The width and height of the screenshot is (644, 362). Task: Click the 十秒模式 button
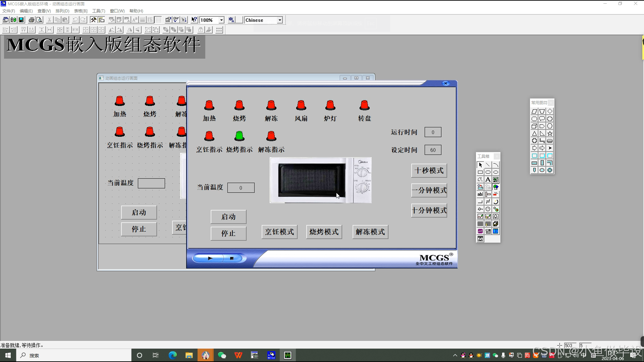click(x=429, y=171)
